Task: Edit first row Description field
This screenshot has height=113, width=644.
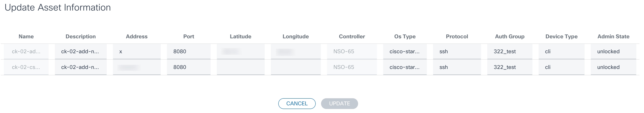Action: tap(81, 51)
